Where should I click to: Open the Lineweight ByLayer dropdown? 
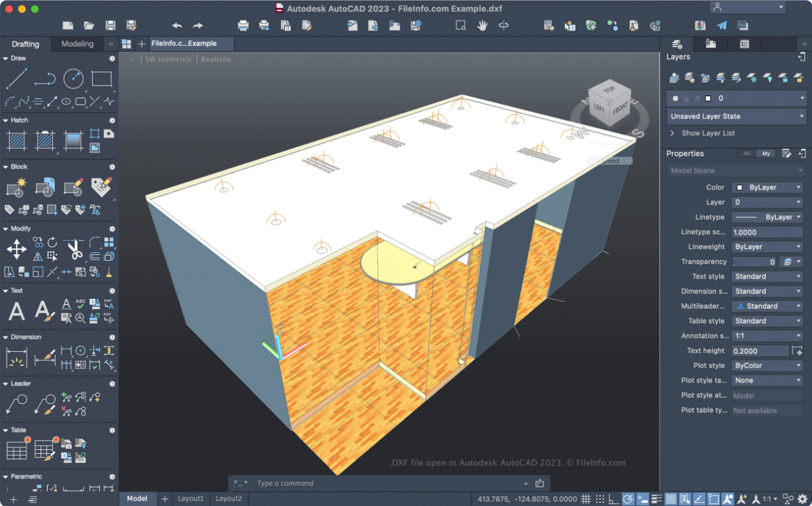[x=767, y=247]
